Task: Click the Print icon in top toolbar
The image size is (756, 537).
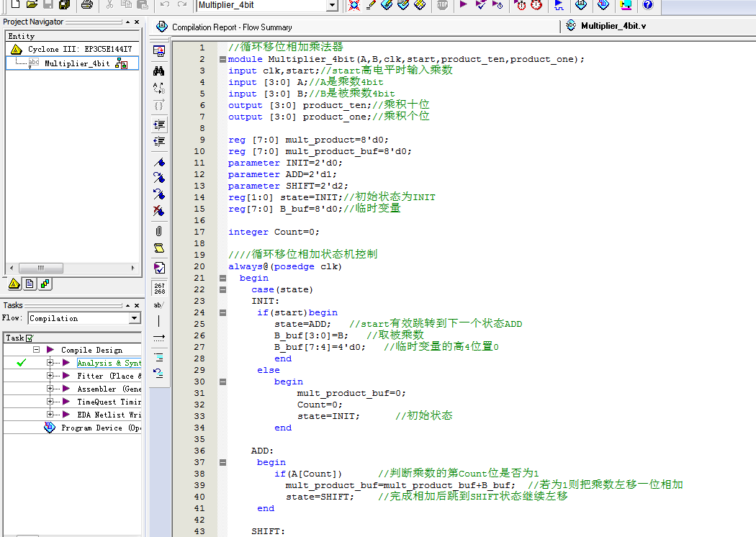Action: coord(87,5)
